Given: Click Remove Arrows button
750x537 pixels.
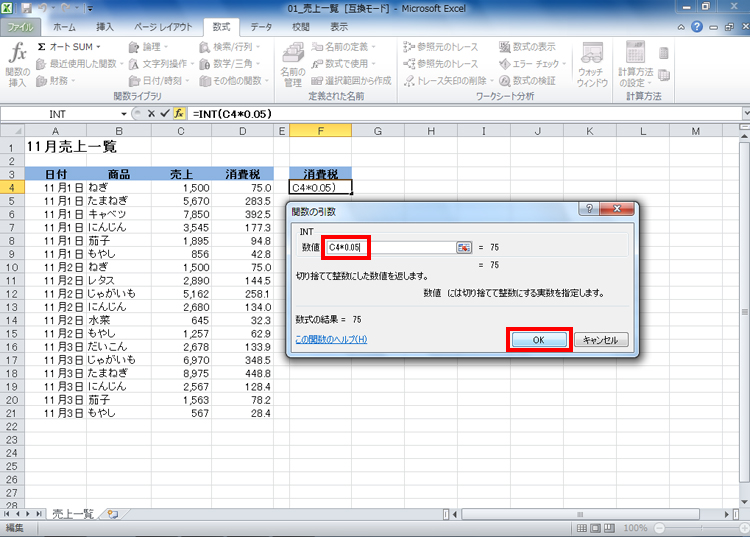Looking at the screenshot, I should (448, 81).
